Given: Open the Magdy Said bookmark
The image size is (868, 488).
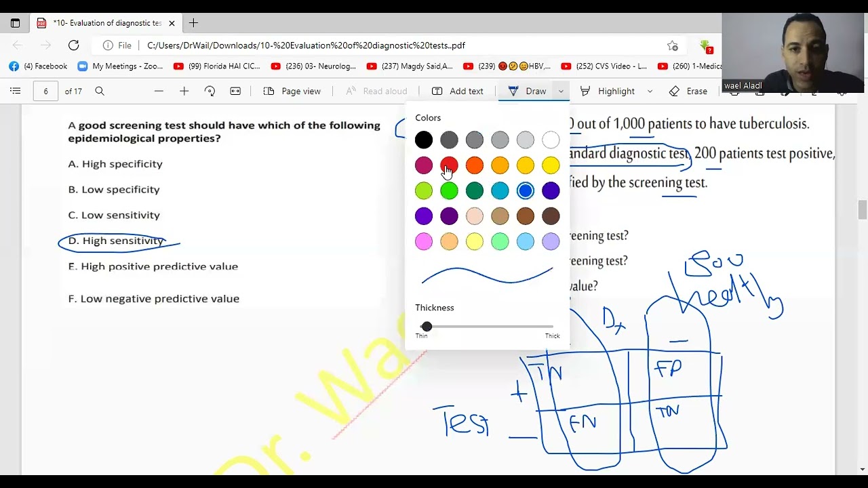Looking at the screenshot, I should pos(410,66).
